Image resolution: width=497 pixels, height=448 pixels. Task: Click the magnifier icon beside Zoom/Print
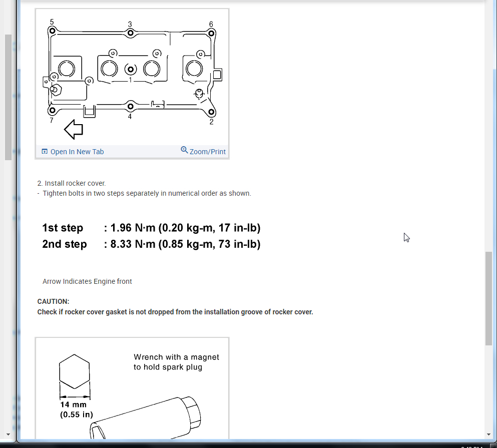184,150
